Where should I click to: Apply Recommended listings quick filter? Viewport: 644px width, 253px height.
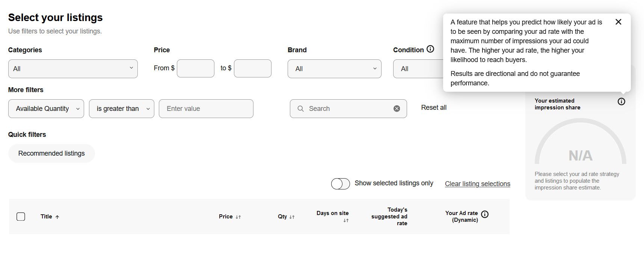pos(51,153)
